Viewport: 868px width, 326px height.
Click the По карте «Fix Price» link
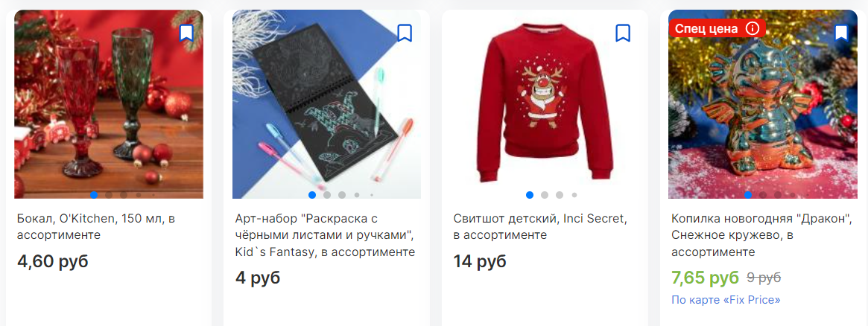pos(726,300)
